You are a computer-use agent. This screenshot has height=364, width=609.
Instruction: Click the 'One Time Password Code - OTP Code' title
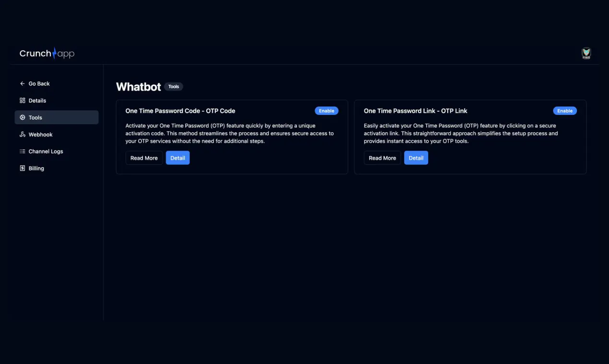(x=180, y=111)
